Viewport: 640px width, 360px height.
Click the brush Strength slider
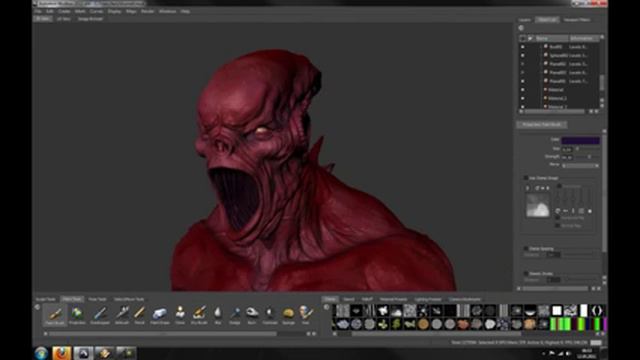(x=587, y=157)
